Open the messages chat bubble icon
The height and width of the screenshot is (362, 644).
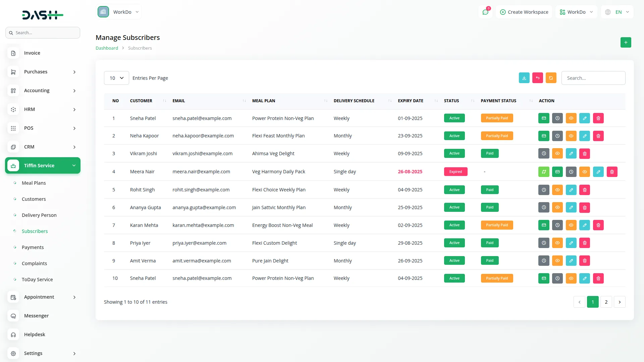pyautogui.click(x=485, y=12)
